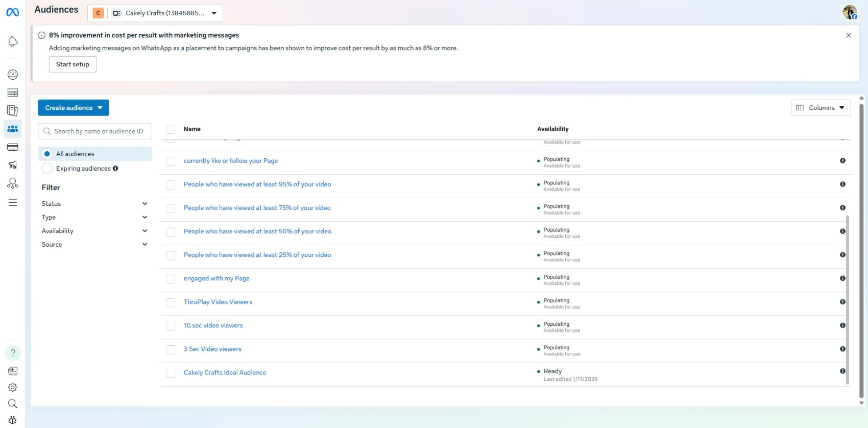Select the 'Expiring audiences' radio button
Viewport: 868px width, 428px height.
pos(47,169)
